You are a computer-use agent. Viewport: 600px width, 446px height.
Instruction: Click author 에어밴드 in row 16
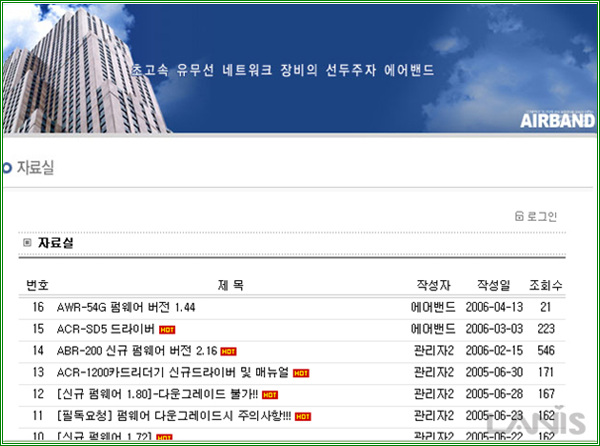[x=433, y=307]
